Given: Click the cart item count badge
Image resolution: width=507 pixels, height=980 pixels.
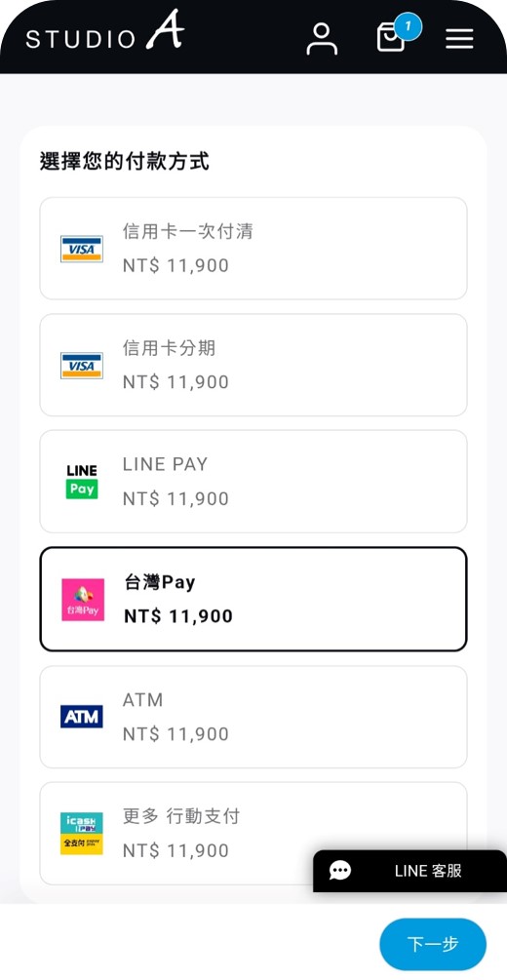Looking at the screenshot, I should [409, 27].
